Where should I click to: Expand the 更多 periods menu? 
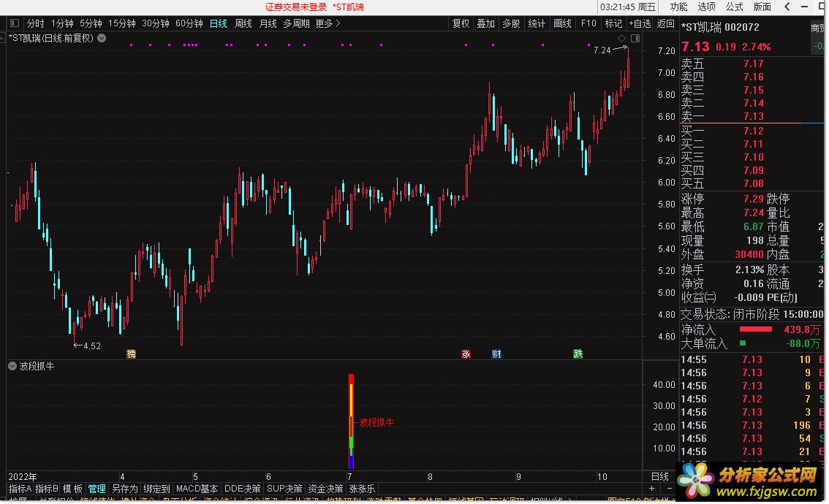[328, 23]
